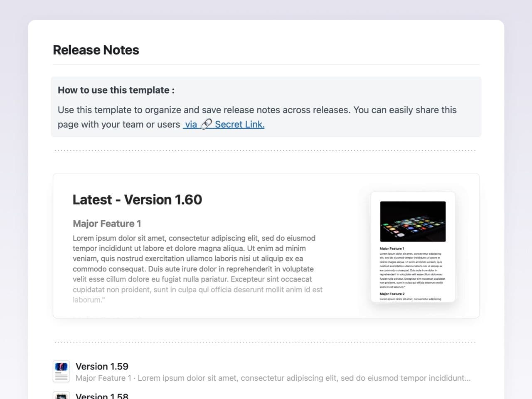Select the Latest - Version 1.60 heading

[137, 199]
